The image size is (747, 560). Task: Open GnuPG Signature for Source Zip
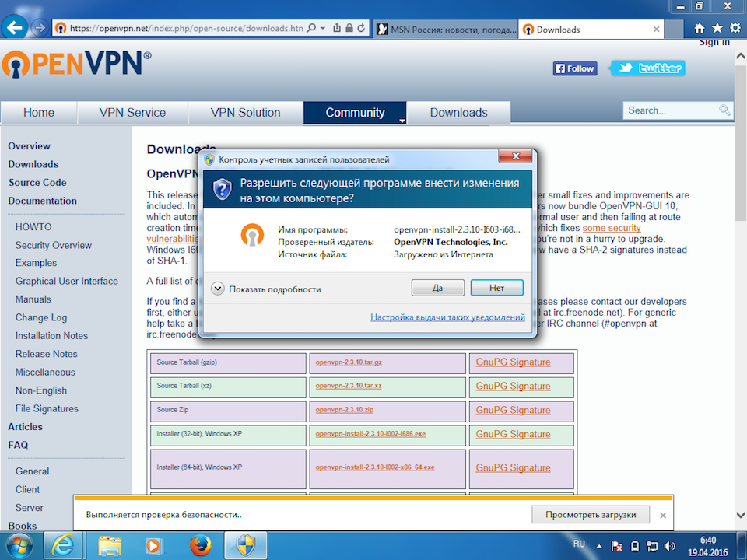(x=513, y=410)
